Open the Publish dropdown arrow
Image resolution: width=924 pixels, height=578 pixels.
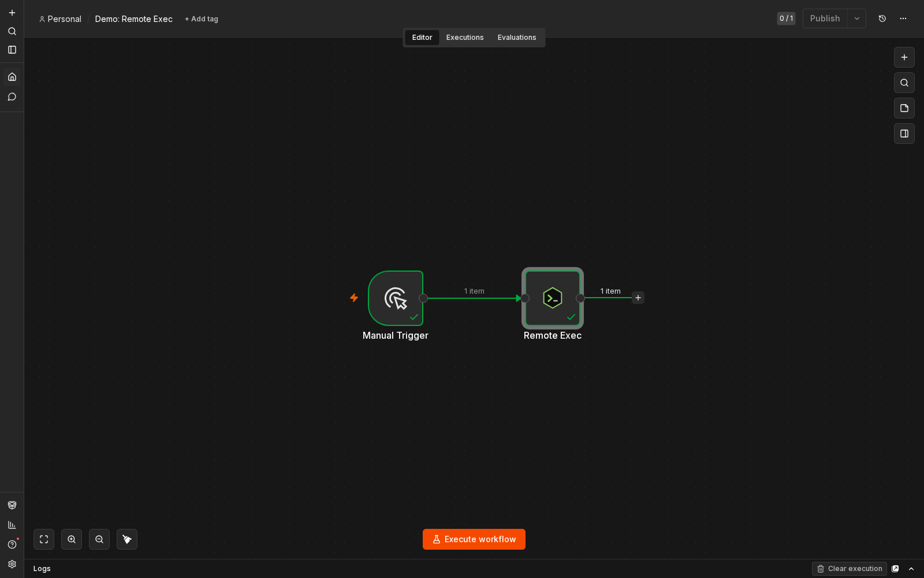click(857, 18)
